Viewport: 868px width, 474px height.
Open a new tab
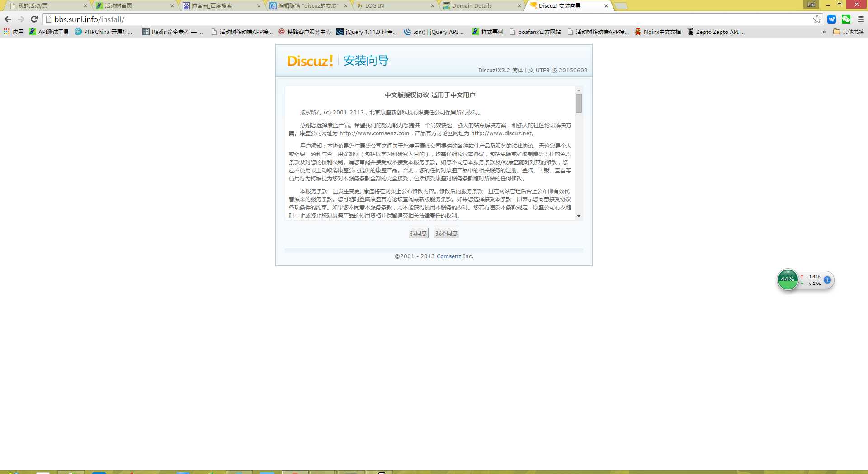point(621,6)
